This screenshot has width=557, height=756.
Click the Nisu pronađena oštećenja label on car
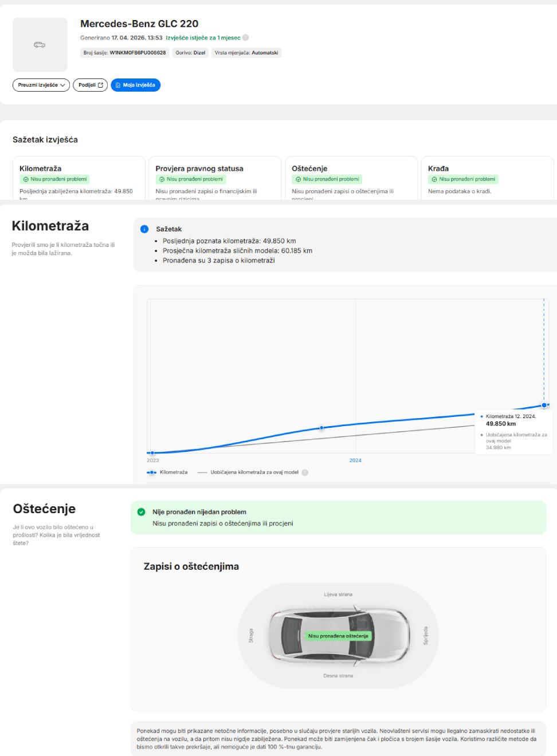coord(338,636)
